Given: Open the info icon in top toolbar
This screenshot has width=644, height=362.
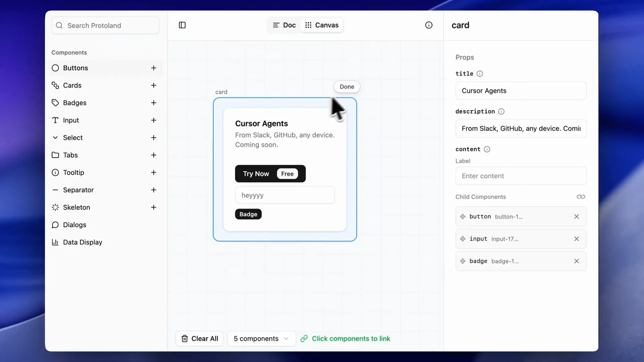Looking at the screenshot, I should 429,25.
